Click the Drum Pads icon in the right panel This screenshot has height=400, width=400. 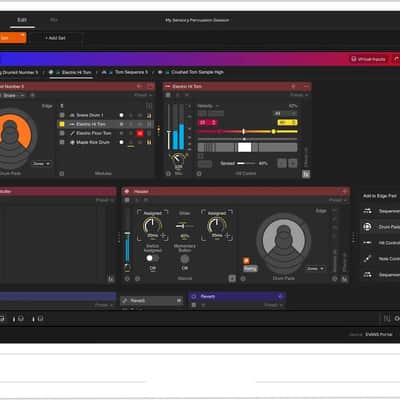coord(367,227)
